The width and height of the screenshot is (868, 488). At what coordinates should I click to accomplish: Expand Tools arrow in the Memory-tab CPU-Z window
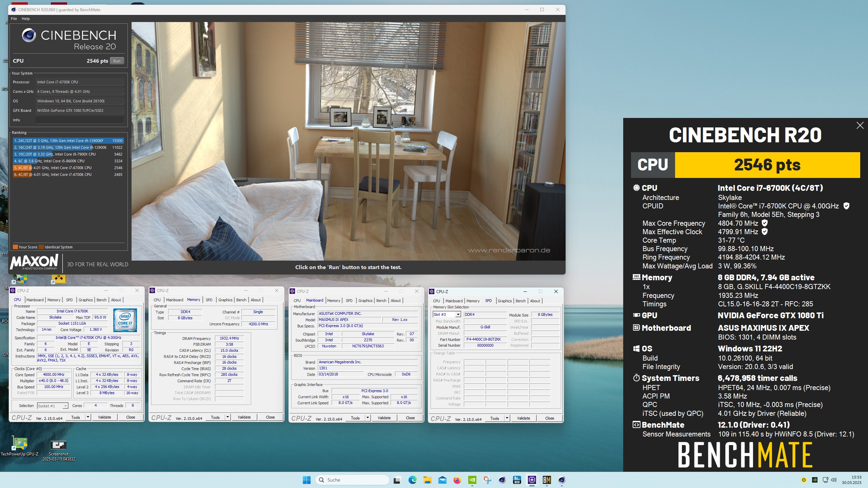point(228,417)
